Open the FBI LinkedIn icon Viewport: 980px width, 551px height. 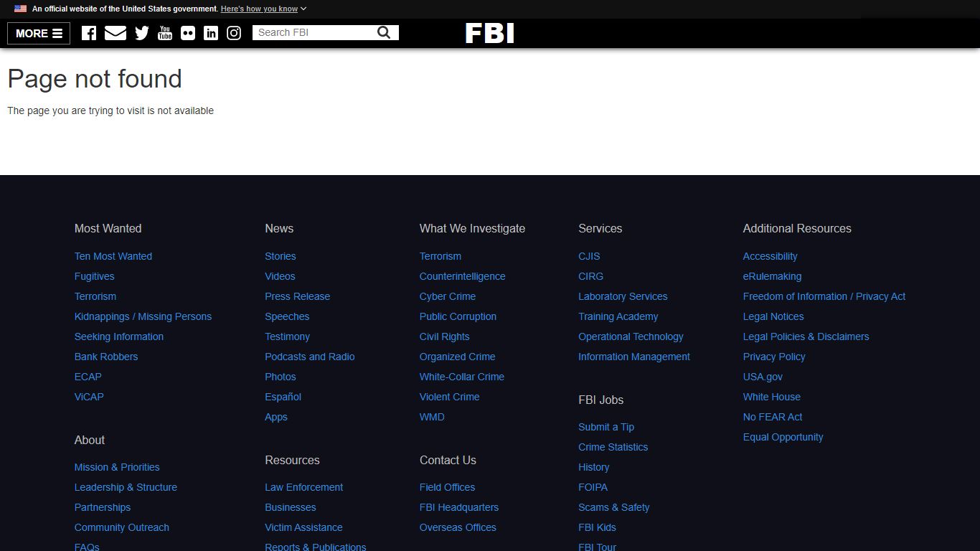[x=211, y=33]
